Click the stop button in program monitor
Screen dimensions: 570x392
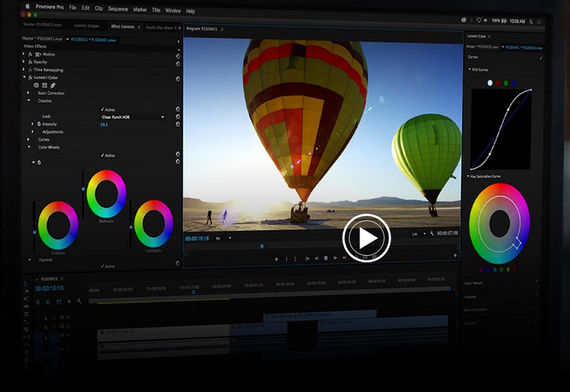(325, 258)
